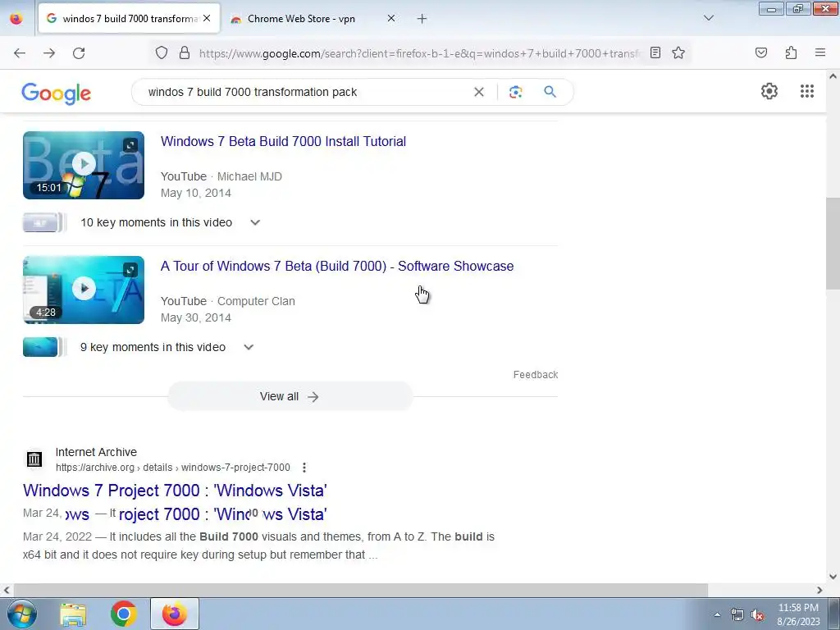Launch Google Chrome from taskbar

click(124, 614)
